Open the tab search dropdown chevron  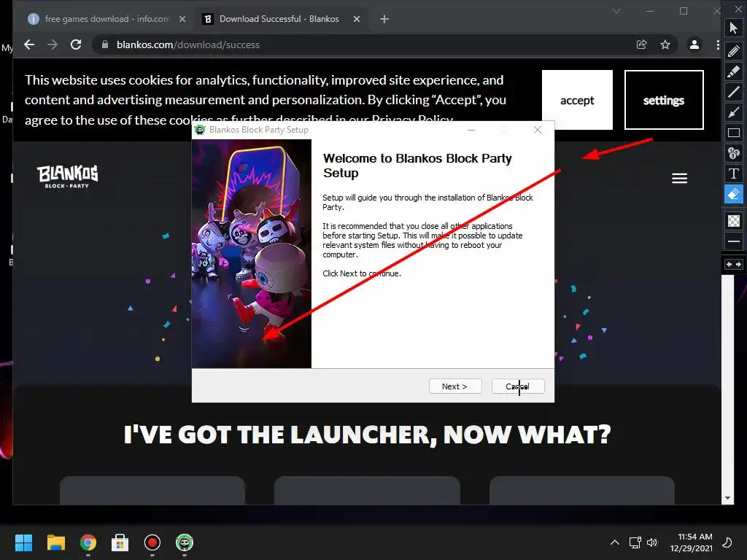[x=616, y=11]
